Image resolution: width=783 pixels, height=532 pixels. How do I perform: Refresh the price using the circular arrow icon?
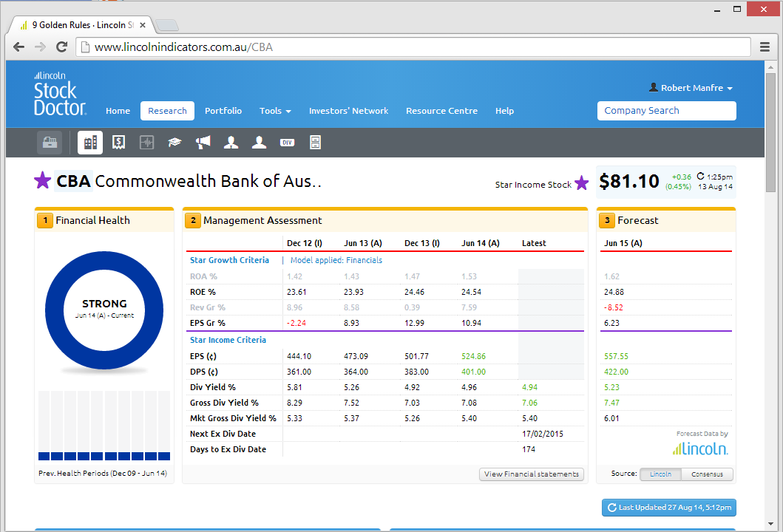point(700,176)
